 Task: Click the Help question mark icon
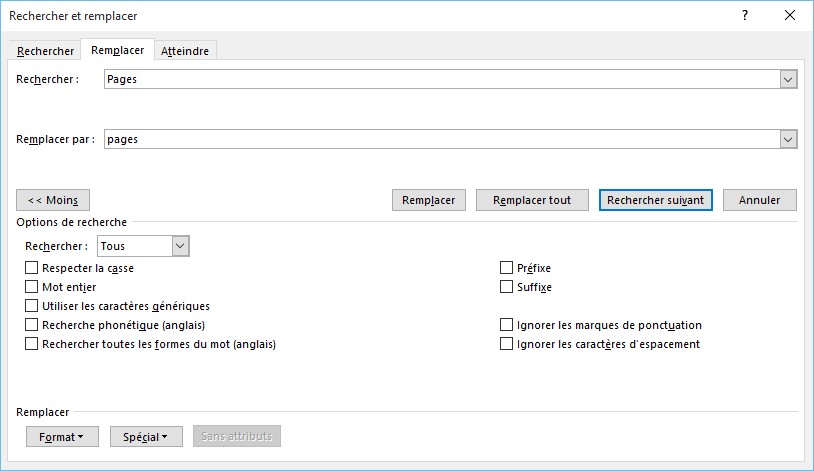click(744, 16)
